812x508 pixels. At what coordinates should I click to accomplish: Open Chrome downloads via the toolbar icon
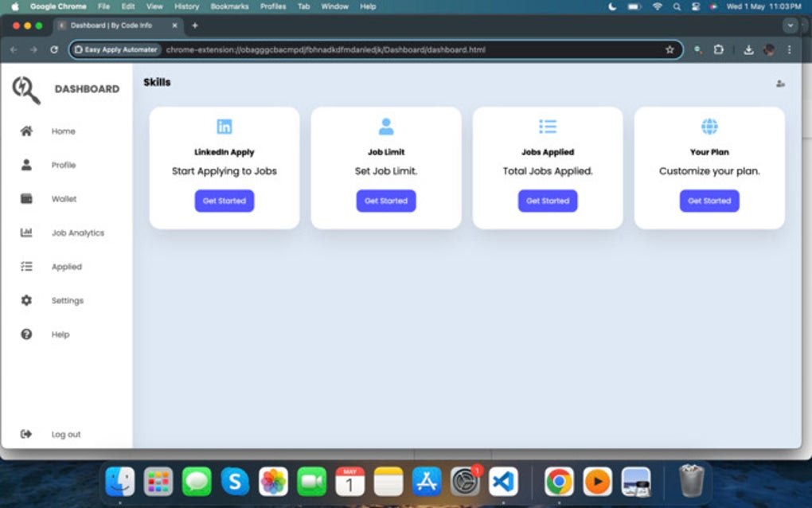pyautogui.click(x=748, y=49)
